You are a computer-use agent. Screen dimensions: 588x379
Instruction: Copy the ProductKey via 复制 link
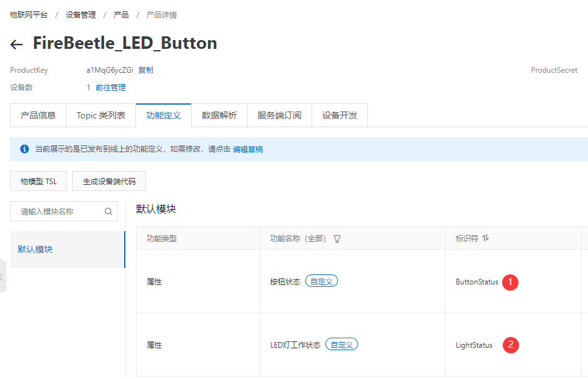pyautogui.click(x=145, y=70)
